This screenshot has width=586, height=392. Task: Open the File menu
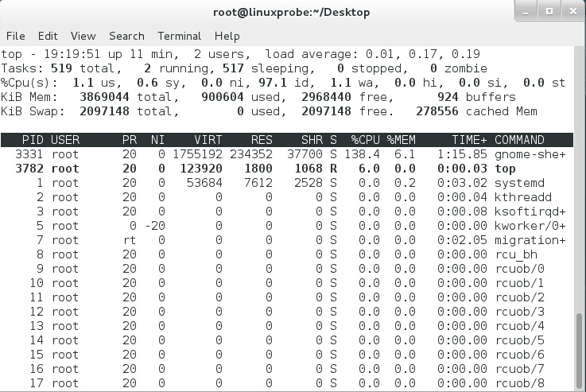click(x=15, y=36)
